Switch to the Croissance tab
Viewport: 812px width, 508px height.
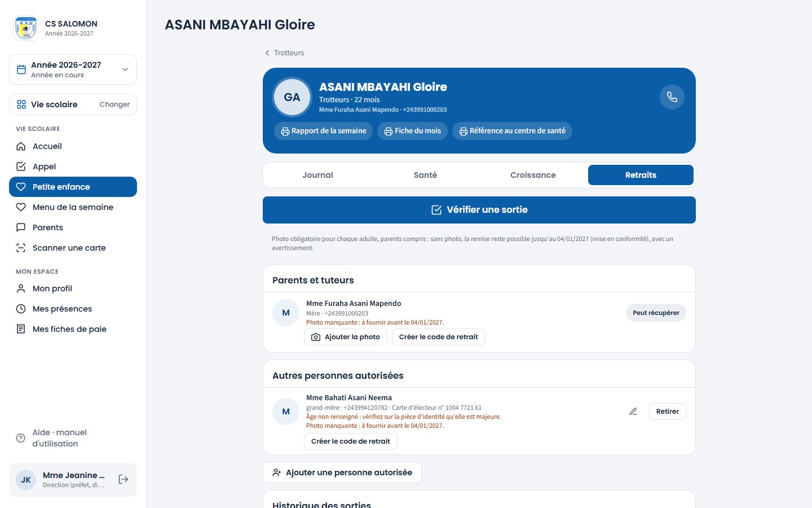click(x=533, y=175)
